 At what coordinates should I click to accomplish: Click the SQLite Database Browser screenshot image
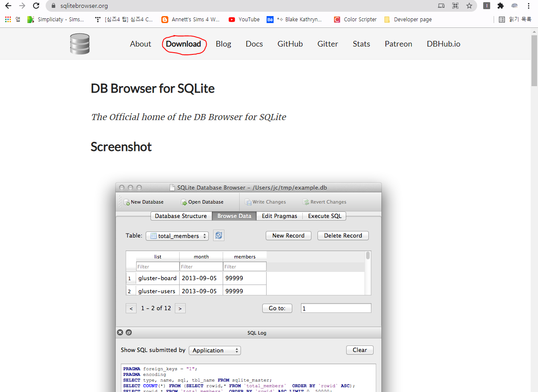248,287
